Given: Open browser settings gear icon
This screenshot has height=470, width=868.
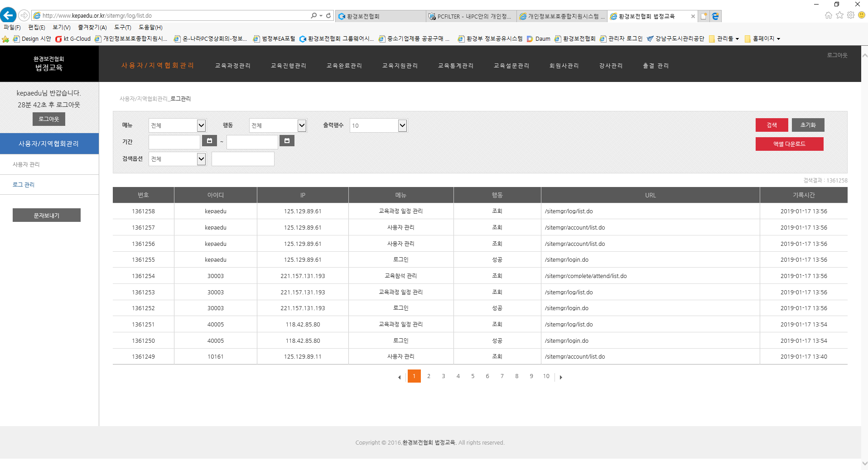Looking at the screenshot, I should coord(851,15).
